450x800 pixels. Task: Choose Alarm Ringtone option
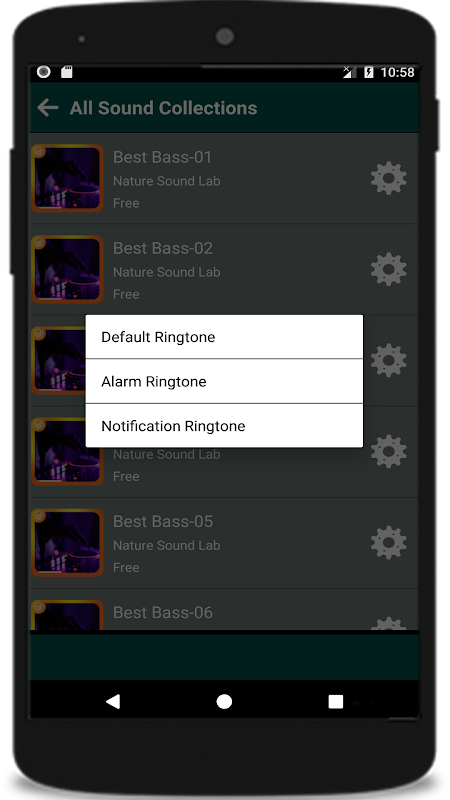click(224, 381)
